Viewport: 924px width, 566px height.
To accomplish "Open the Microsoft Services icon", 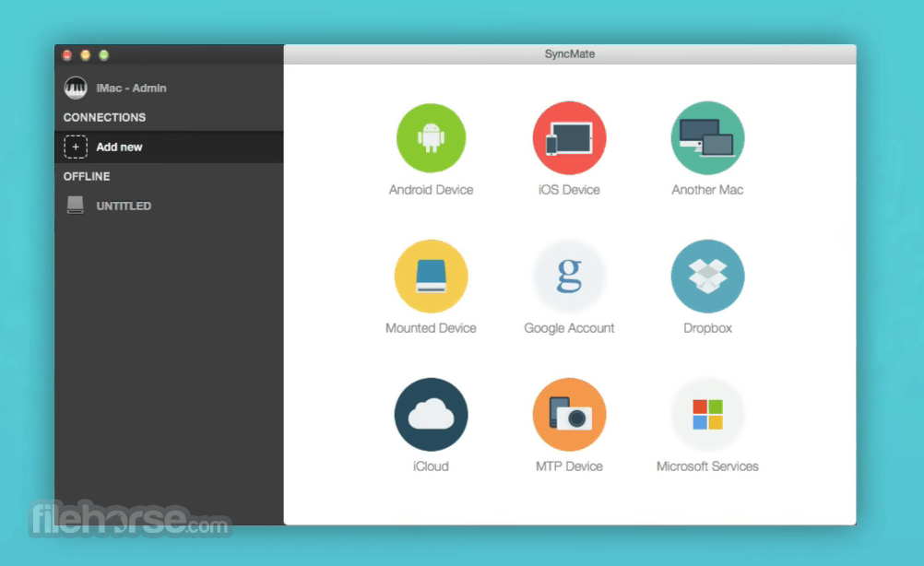I will click(707, 415).
